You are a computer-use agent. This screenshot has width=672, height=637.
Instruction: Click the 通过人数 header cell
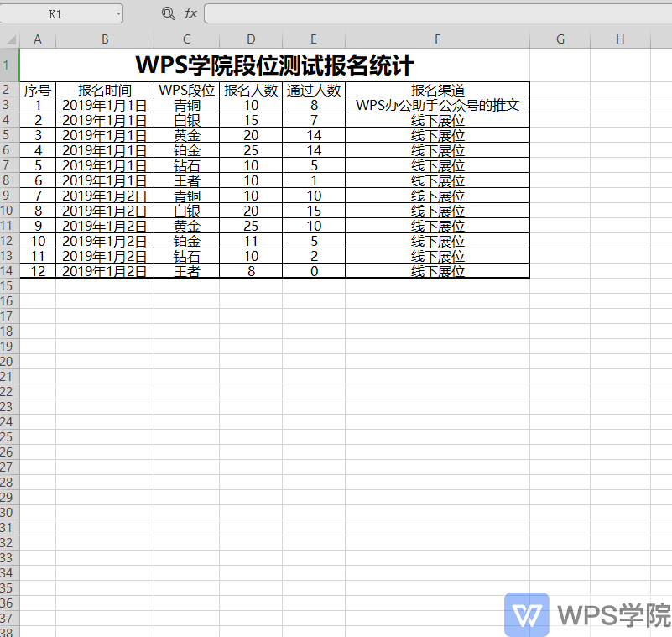[x=314, y=90]
